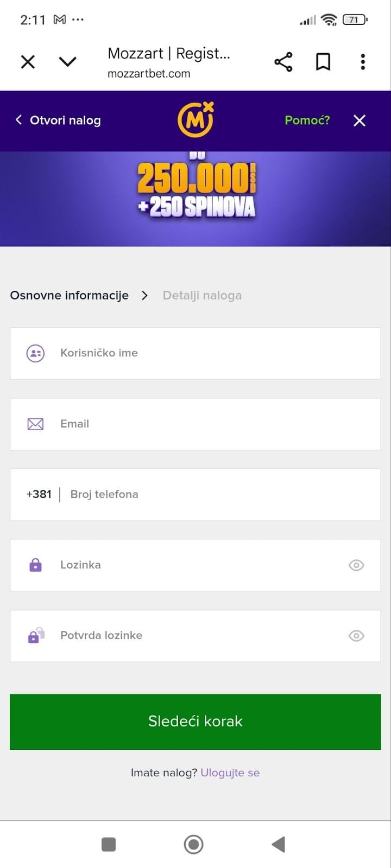Select the Osnovne informacije step
Screen dimensions: 391x868
pos(70,296)
